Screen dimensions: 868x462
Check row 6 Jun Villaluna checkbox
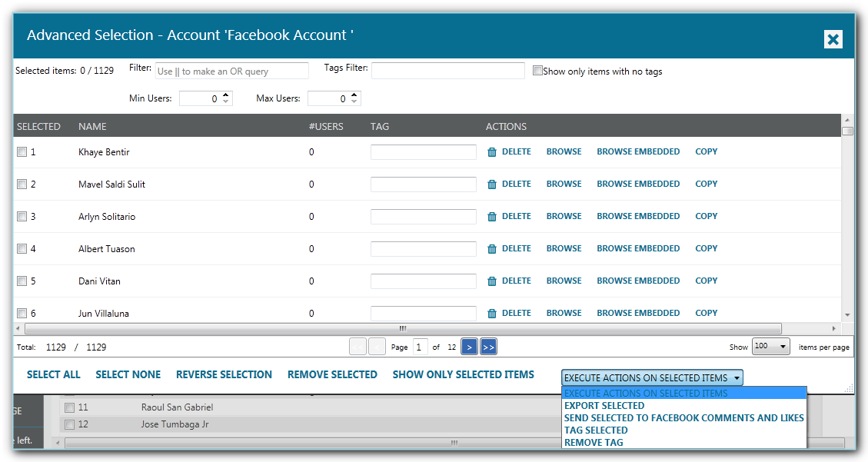click(x=22, y=313)
